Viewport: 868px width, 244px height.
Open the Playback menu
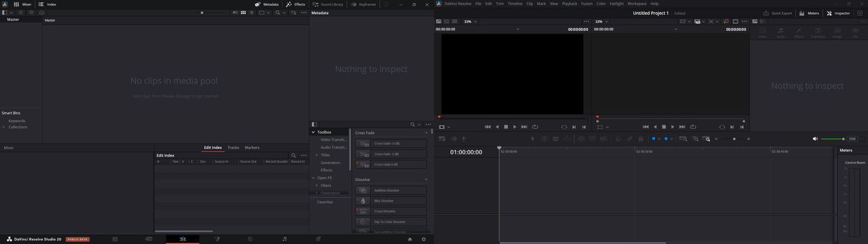tap(570, 3)
